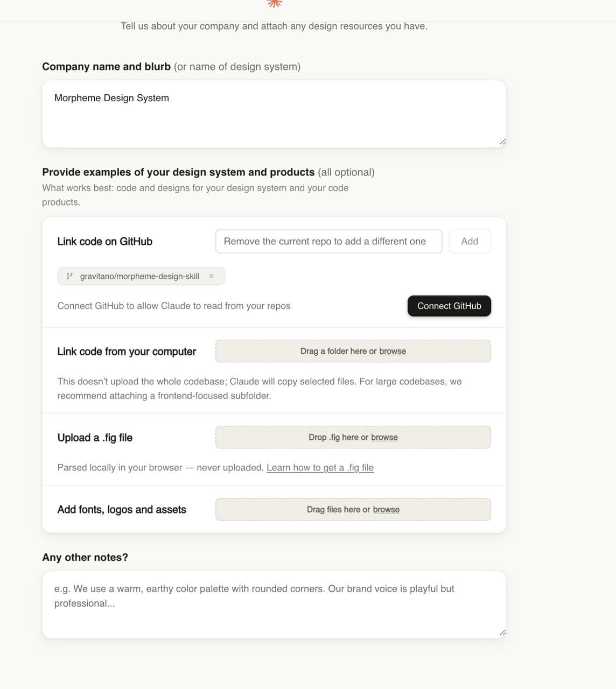616x689 pixels.
Task: Click the branch icon on the repo chip
Action: 69,276
